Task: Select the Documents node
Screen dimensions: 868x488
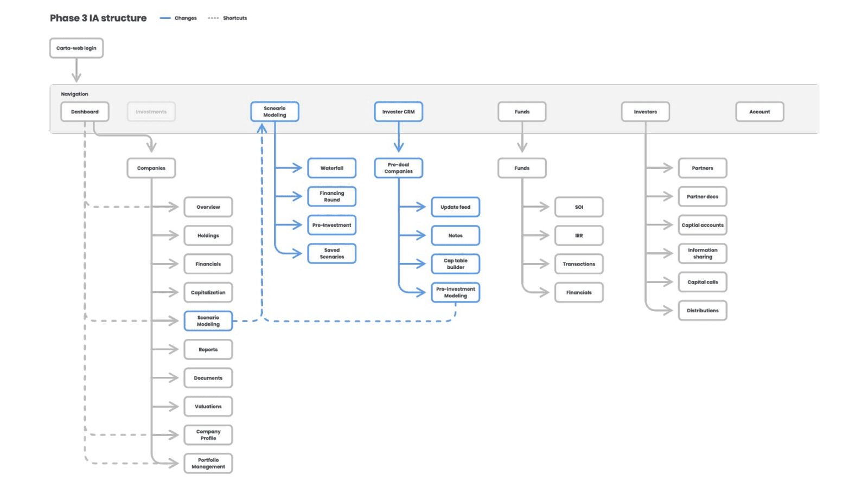Action: pos(208,378)
